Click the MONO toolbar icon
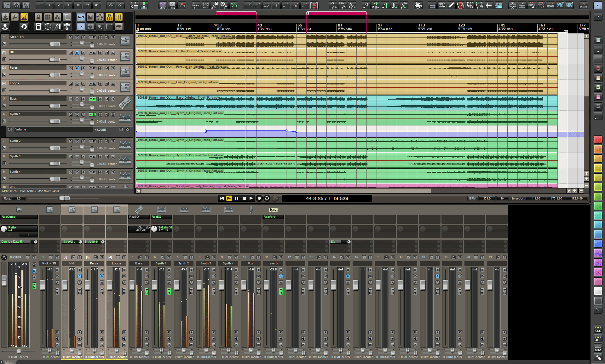This screenshot has height=364, width=605. (x=498, y=5)
